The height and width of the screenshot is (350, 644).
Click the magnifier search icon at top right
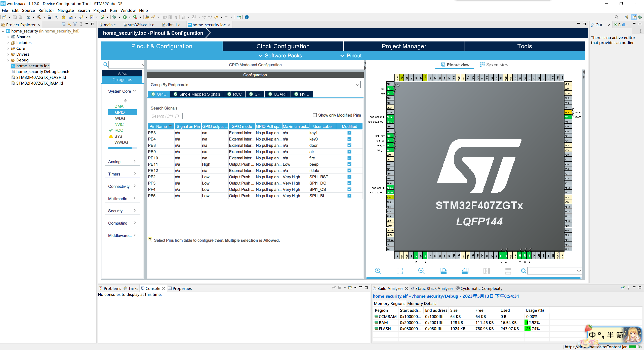(617, 17)
